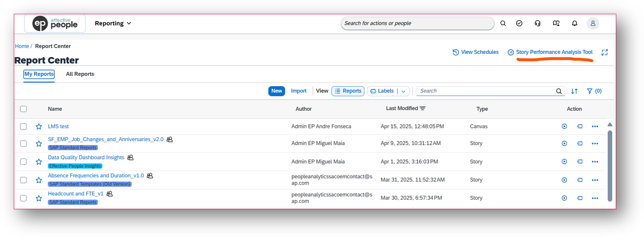Screen dimensions: 644x237
Task: Select the Labels view button
Action: pyautogui.click(x=382, y=91)
